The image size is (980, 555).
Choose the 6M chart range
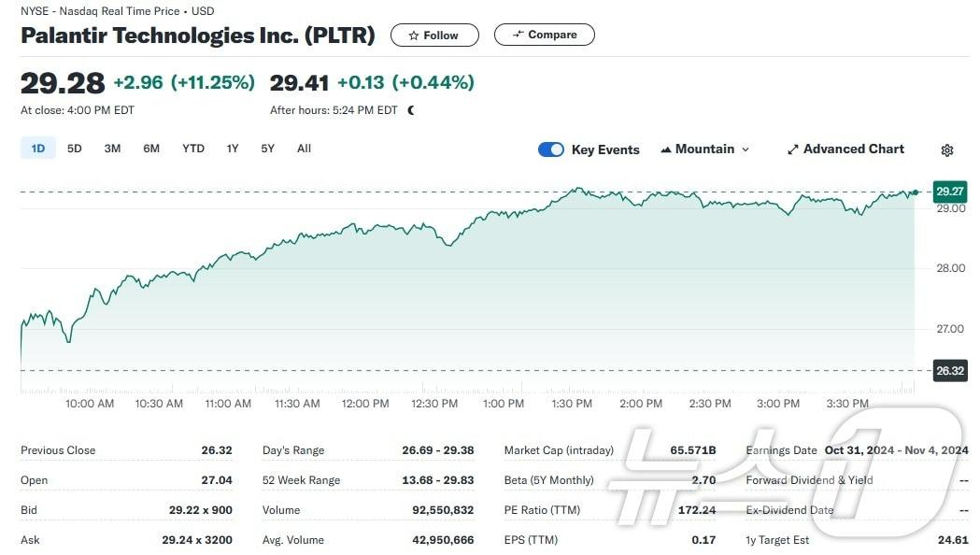tap(151, 149)
